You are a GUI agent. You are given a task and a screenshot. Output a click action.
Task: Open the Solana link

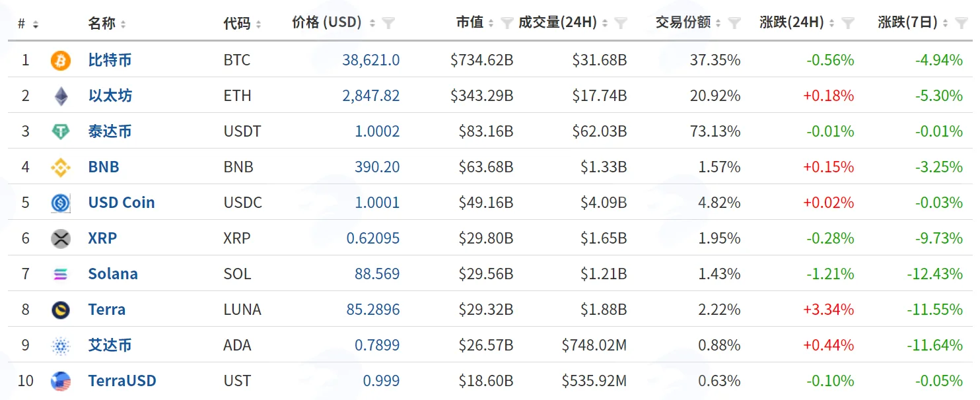click(113, 274)
